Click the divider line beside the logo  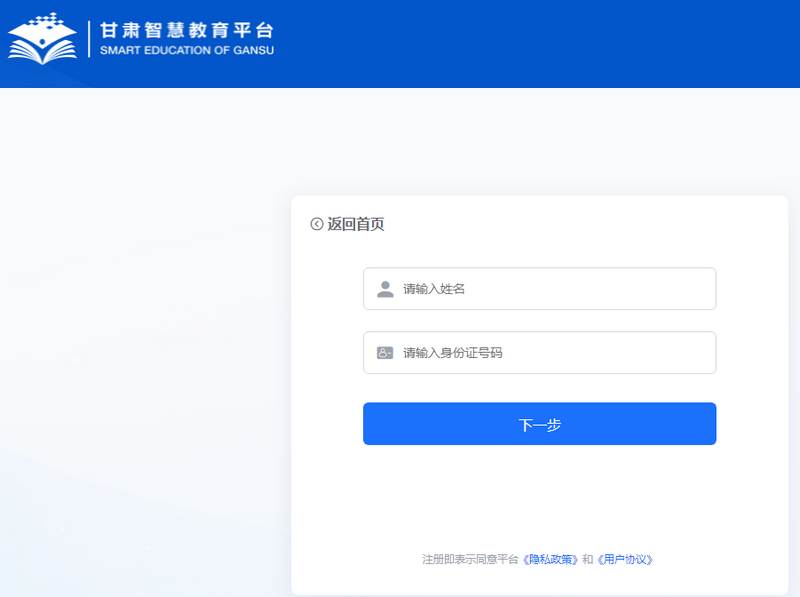[x=88, y=42]
